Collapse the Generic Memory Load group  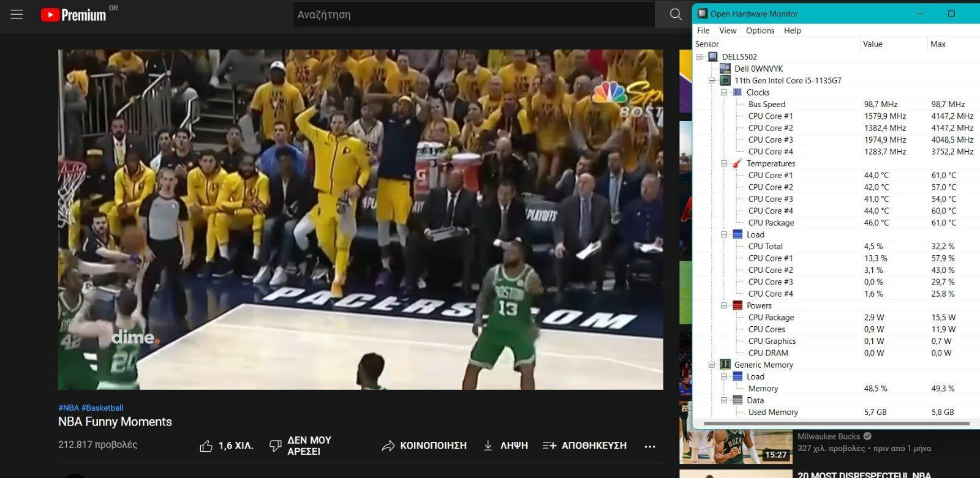[724, 376]
